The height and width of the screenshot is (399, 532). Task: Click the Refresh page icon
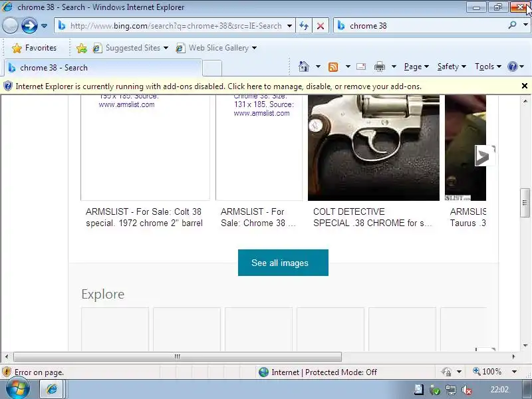click(x=304, y=26)
